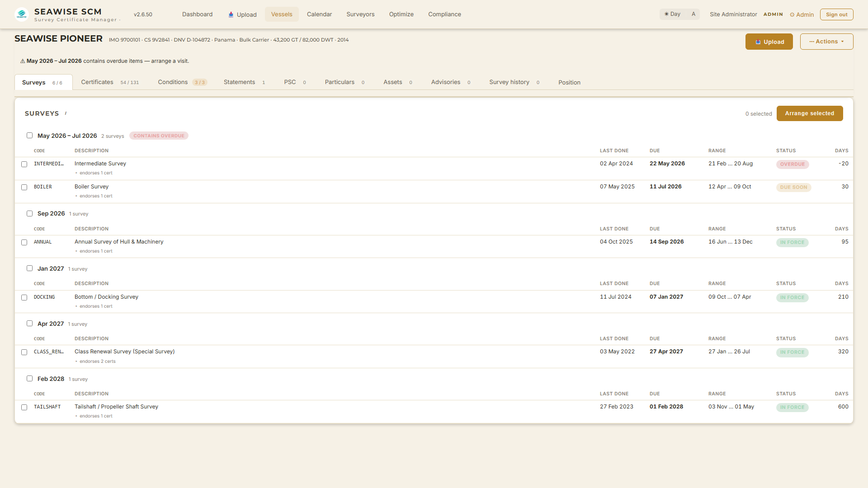
Task: Switch to the PSC tab
Action: tap(295, 82)
